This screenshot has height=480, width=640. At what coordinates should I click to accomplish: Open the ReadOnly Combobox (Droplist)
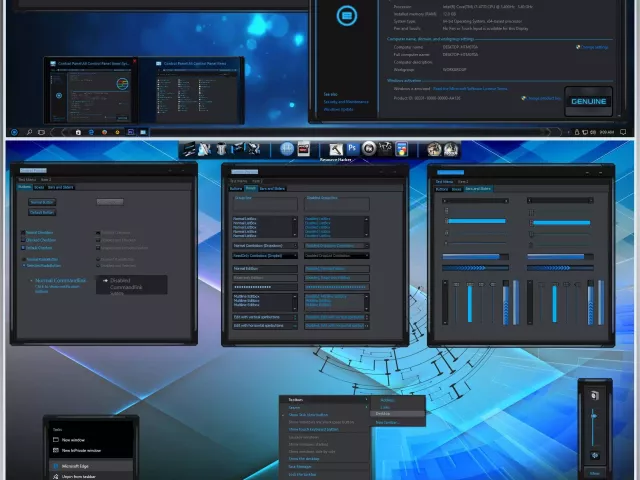[265, 256]
